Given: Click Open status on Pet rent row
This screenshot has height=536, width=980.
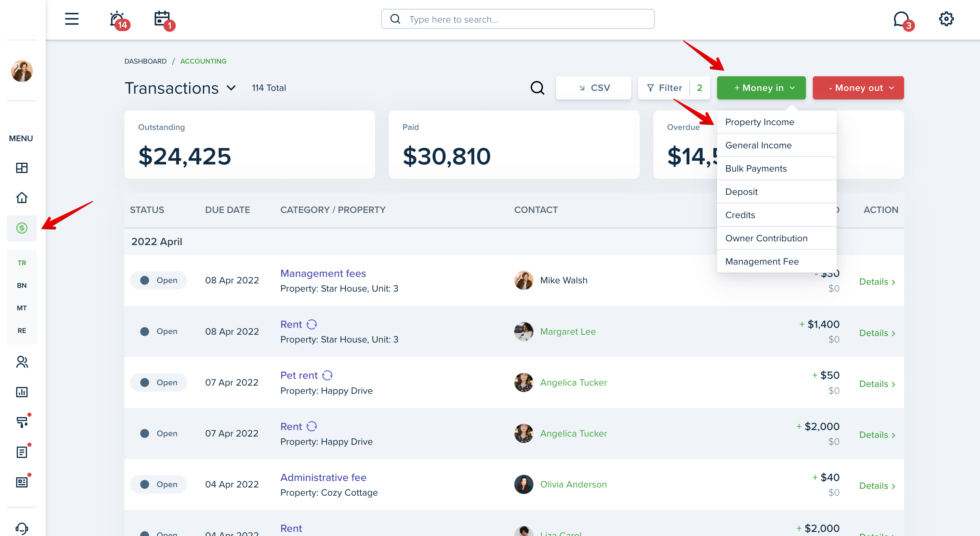Looking at the screenshot, I should [x=158, y=383].
